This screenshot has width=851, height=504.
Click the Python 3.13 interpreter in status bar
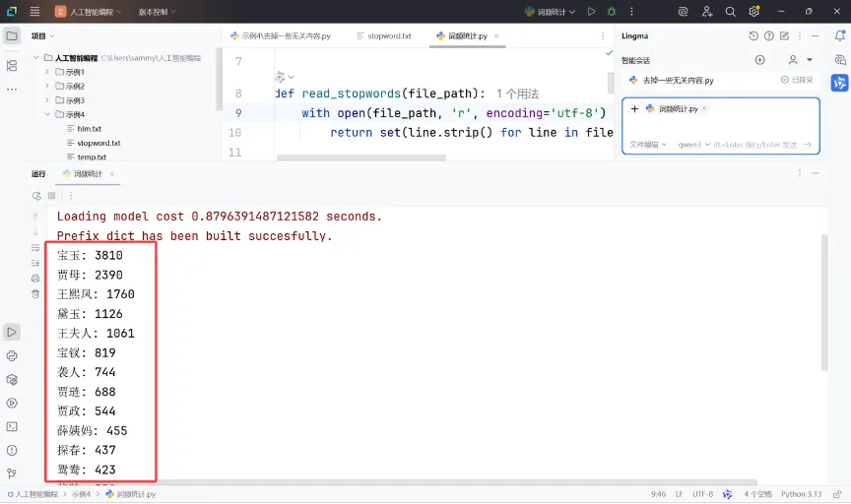tap(801, 494)
